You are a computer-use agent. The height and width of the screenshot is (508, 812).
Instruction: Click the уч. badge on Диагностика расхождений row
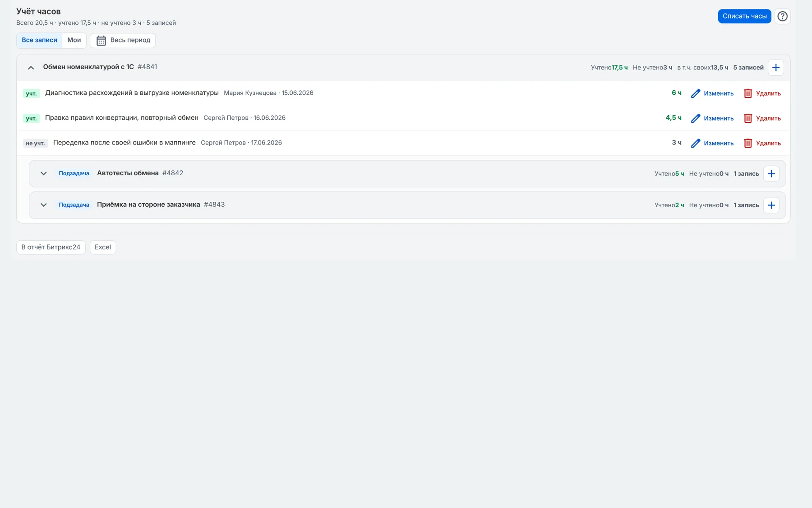click(31, 93)
